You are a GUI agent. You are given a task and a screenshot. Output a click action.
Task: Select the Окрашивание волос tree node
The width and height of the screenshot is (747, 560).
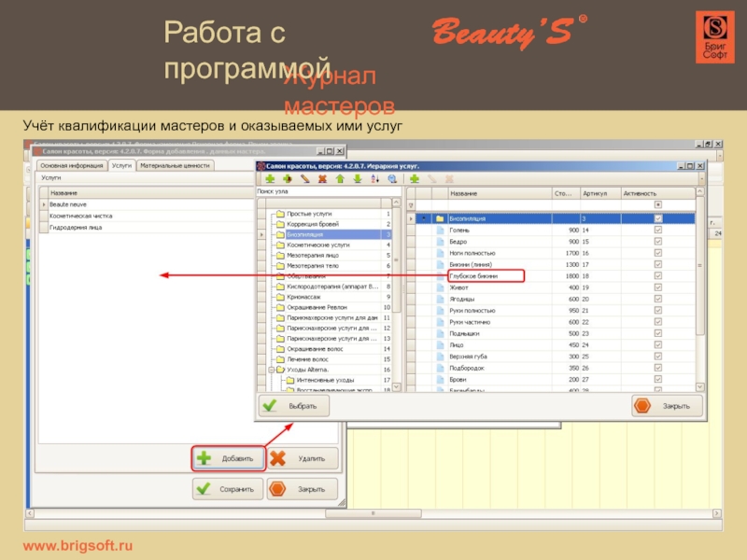tap(315, 348)
